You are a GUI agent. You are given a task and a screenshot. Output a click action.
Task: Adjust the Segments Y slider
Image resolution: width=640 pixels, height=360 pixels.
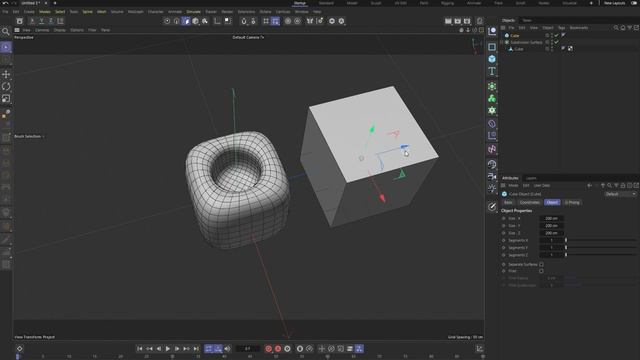[601, 248]
